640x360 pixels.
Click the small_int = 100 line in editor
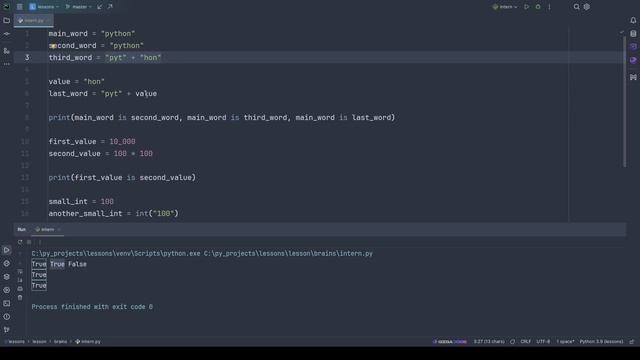coord(81,202)
